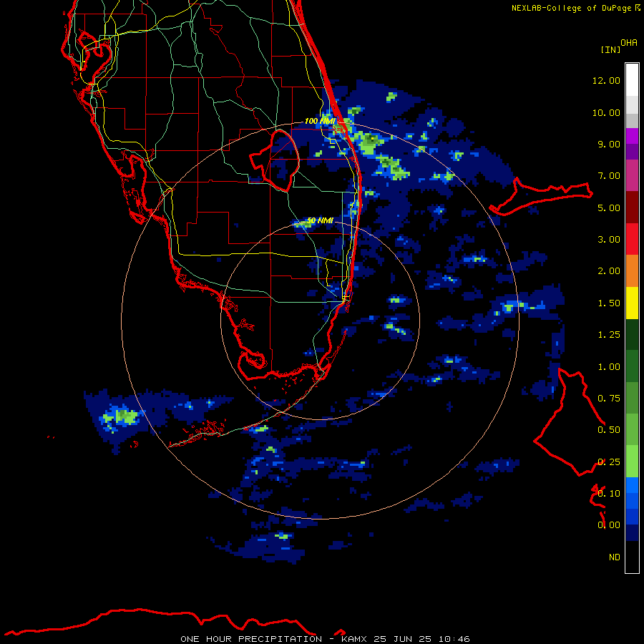Image resolution: width=644 pixels, height=644 pixels.
Task: Click the [IN] units label
Action: click(610, 49)
